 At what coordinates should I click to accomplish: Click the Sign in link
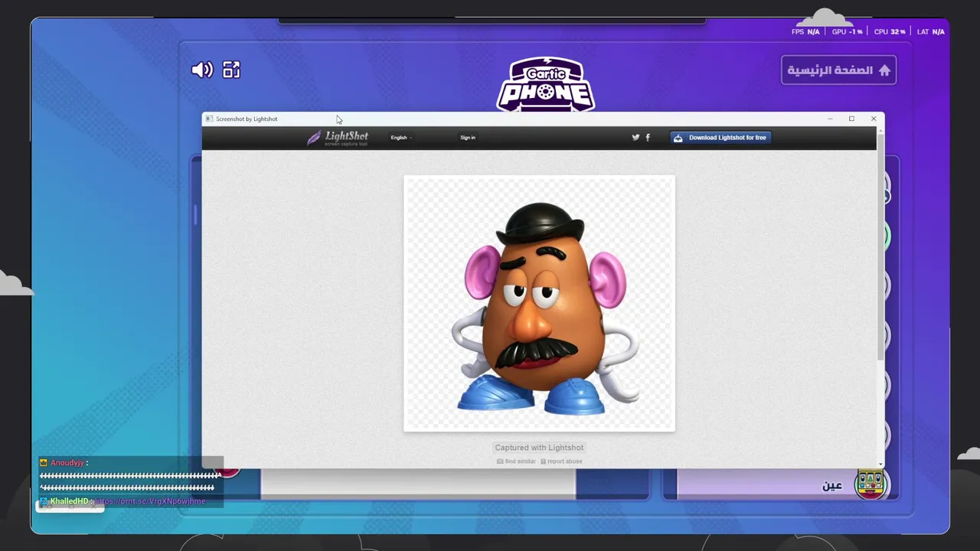click(x=468, y=138)
